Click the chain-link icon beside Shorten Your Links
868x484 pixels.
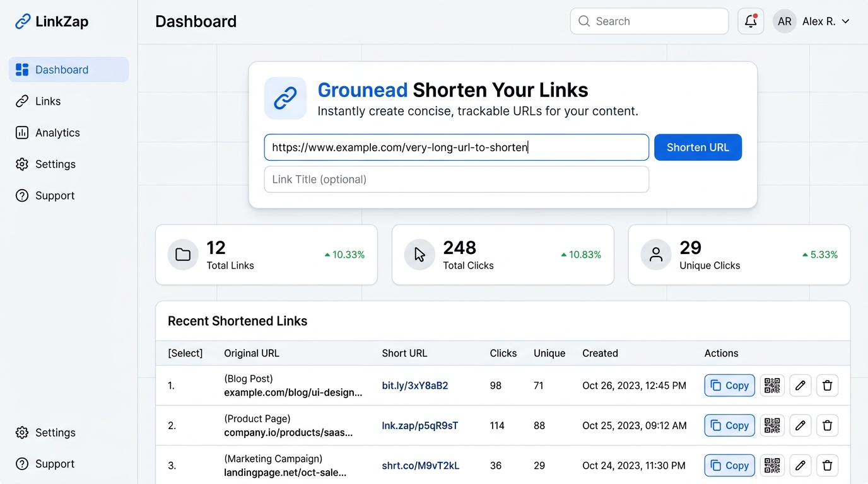[x=285, y=98]
